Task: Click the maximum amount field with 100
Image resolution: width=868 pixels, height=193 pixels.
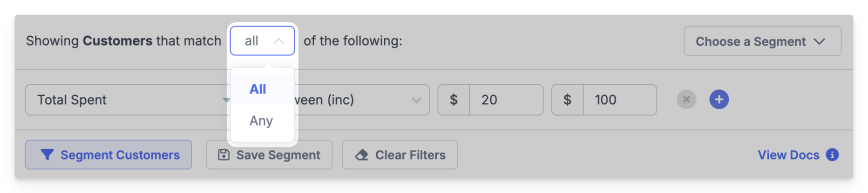Action: [620, 100]
